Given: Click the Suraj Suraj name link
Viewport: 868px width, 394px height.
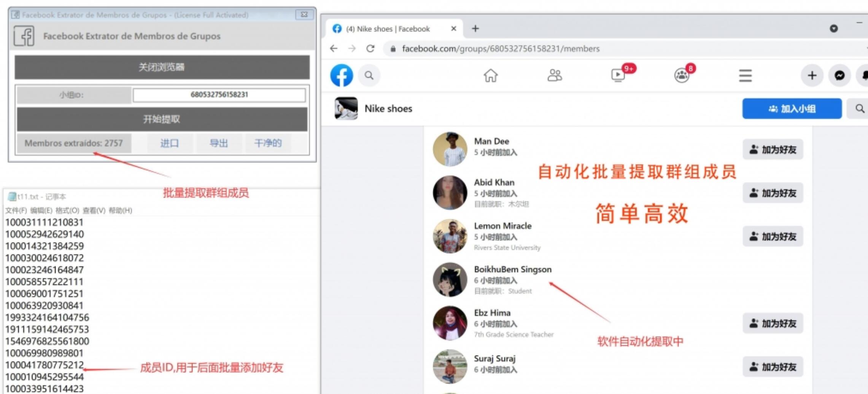Looking at the screenshot, I should (x=494, y=359).
